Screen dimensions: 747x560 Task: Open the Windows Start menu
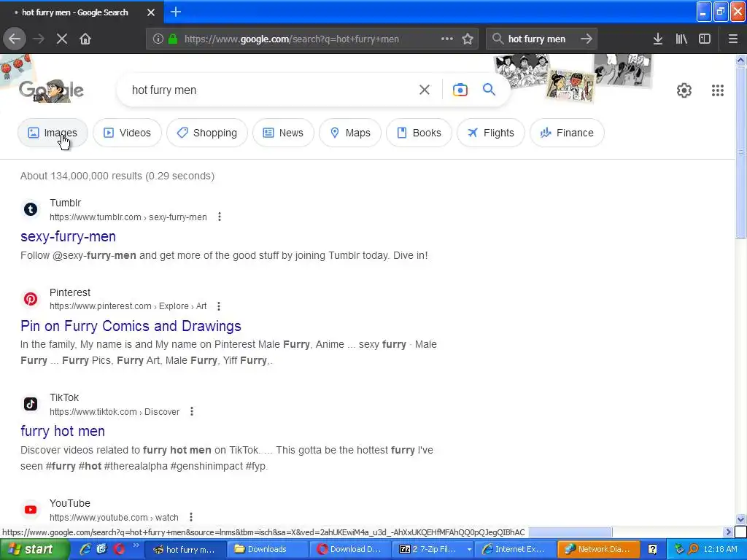click(34, 550)
